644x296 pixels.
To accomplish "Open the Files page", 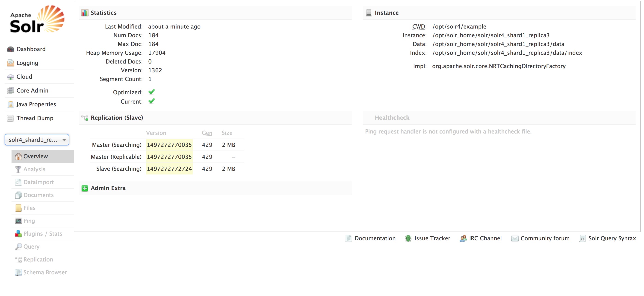I will click(x=29, y=208).
